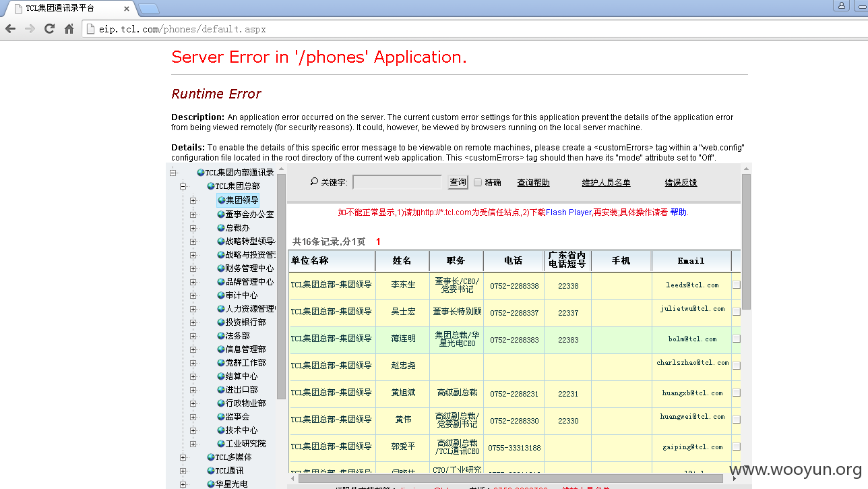
Task: Tick the checkbox in gaiping@tcl.com row
Action: click(737, 447)
